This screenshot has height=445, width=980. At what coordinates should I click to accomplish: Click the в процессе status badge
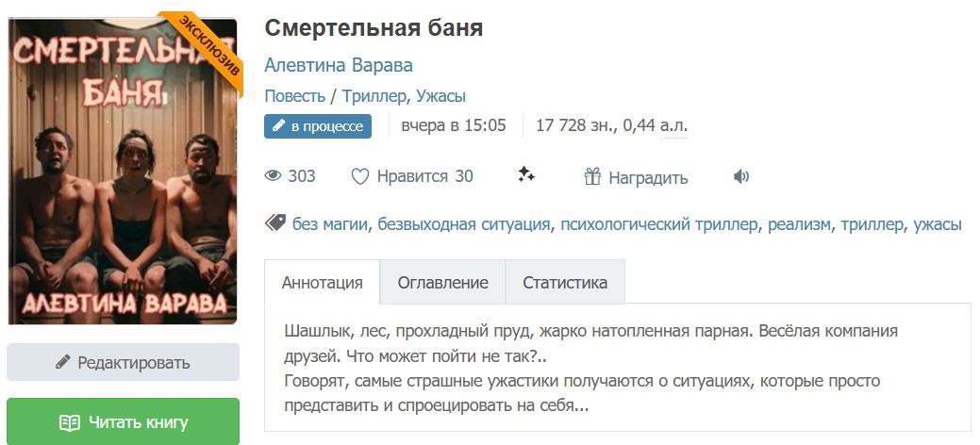tap(317, 126)
